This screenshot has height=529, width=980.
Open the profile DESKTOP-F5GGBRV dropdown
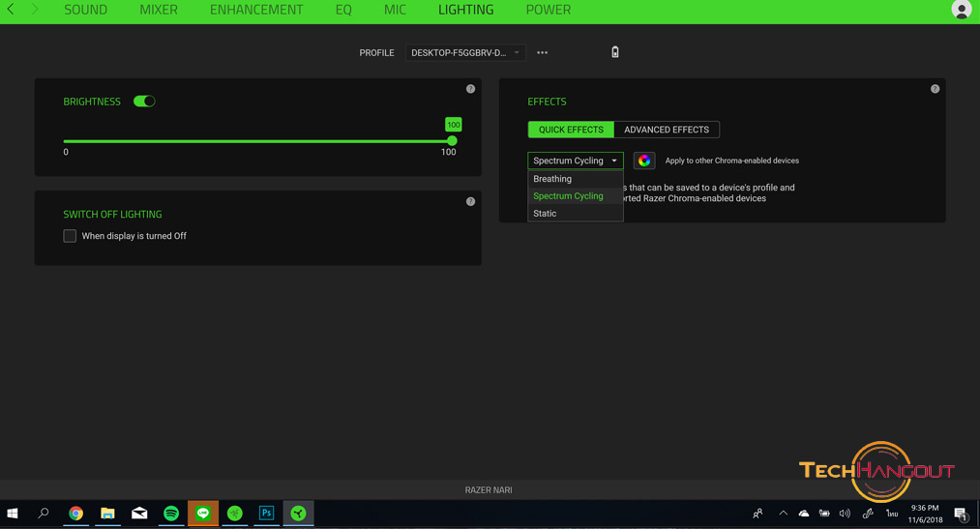[465, 52]
